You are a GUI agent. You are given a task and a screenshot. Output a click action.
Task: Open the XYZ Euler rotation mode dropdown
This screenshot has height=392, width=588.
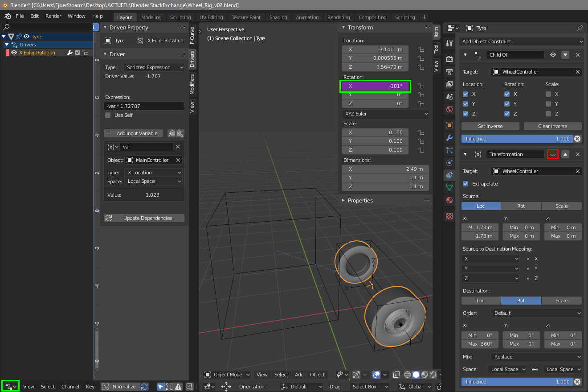coord(386,114)
